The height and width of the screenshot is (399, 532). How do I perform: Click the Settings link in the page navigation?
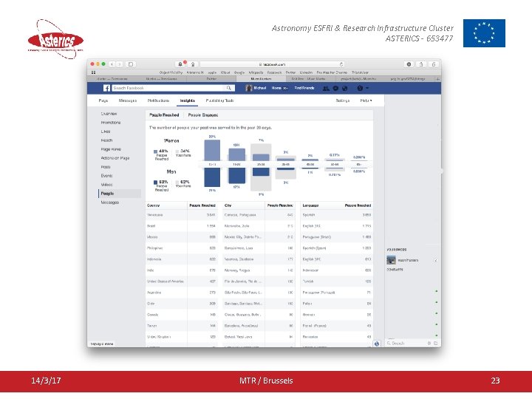pyautogui.click(x=343, y=100)
